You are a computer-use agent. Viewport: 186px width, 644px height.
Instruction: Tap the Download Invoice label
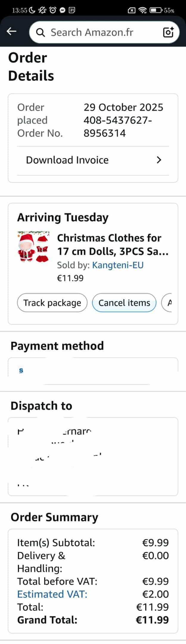tap(67, 160)
